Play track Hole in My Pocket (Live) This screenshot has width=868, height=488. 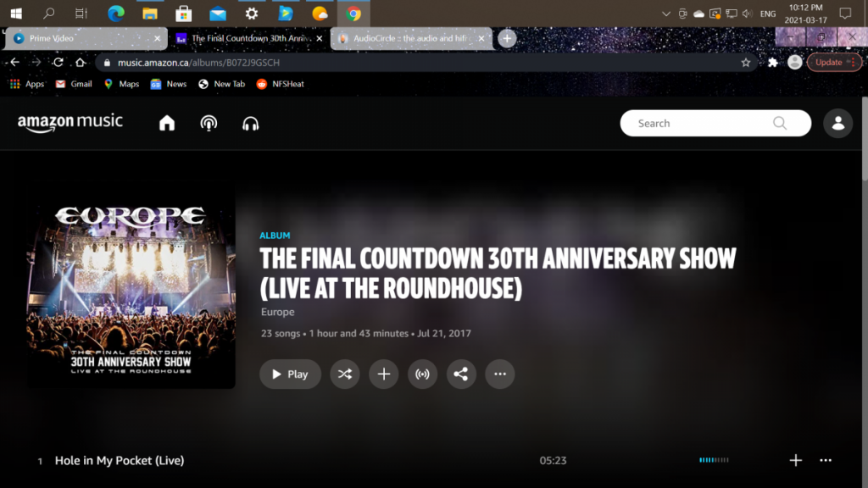click(119, 460)
